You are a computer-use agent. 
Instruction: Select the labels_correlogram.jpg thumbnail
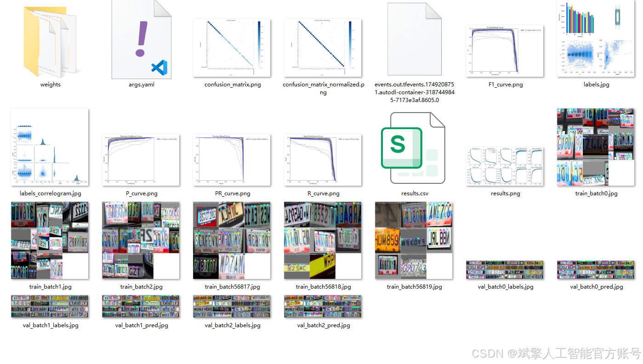coord(50,147)
